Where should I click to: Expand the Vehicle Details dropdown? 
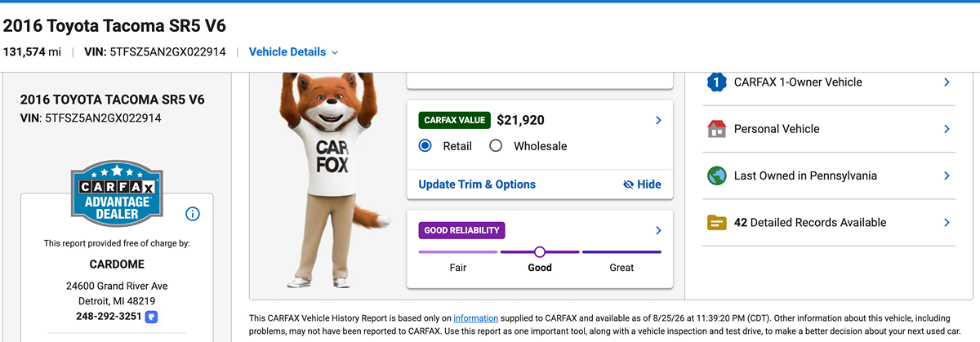click(x=293, y=52)
